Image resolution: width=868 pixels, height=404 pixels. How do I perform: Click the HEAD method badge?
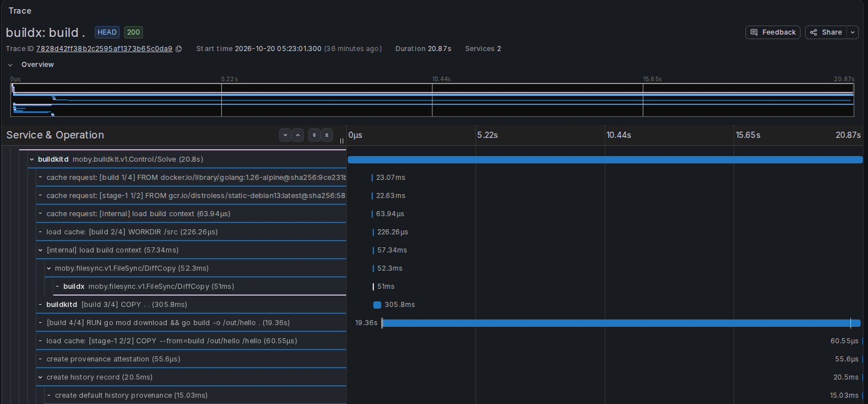click(x=107, y=32)
